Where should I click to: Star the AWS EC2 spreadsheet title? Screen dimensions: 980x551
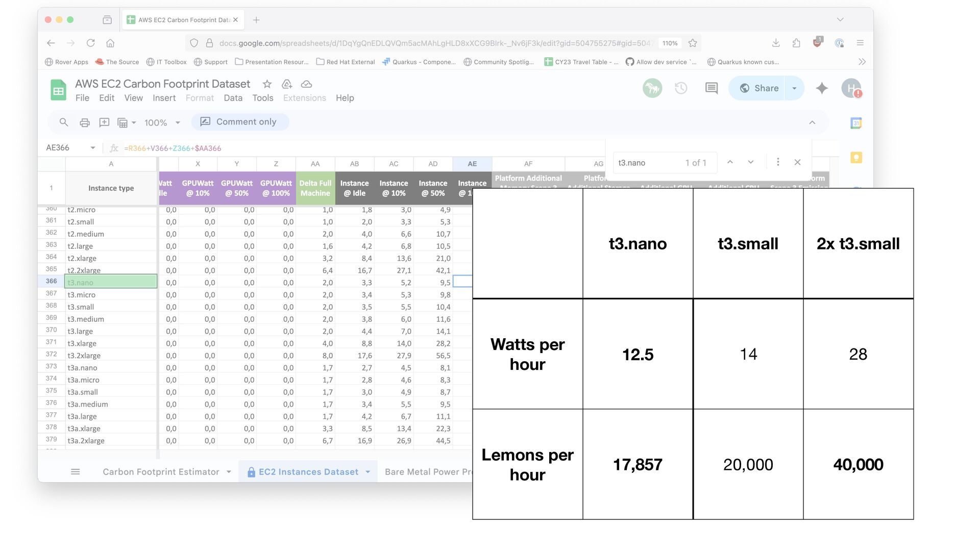pos(267,84)
